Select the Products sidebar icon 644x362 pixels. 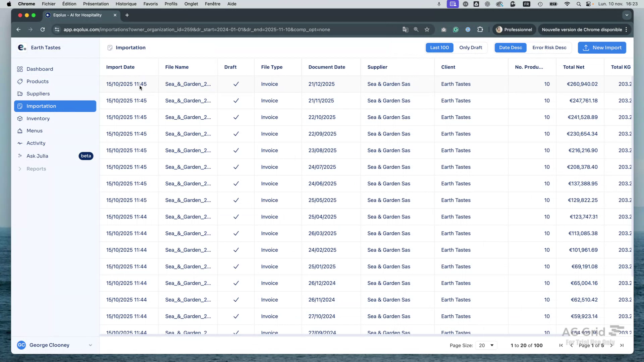[x=20, y=81]
